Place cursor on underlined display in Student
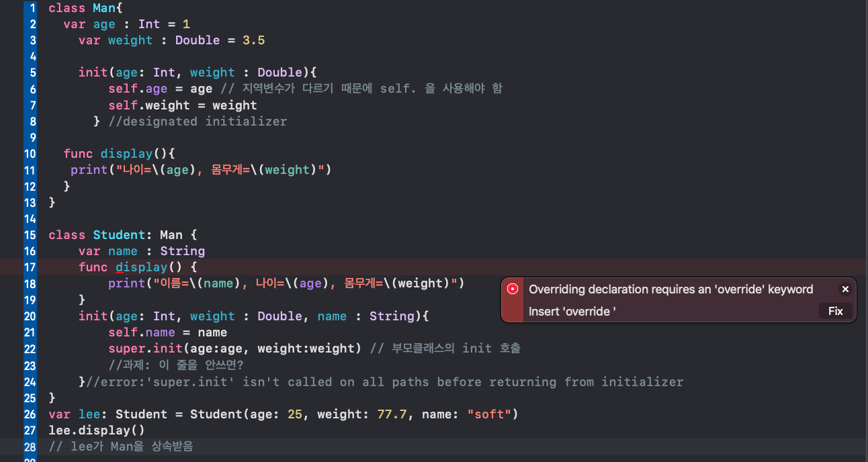 (141, 267)
